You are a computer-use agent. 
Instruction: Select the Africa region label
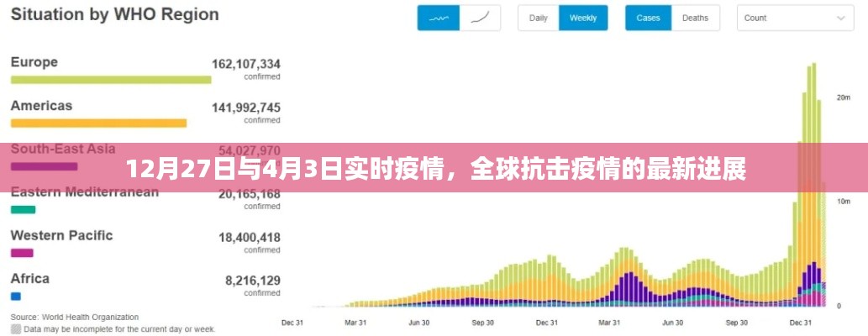pyautogui.click(x=30, y=278)
